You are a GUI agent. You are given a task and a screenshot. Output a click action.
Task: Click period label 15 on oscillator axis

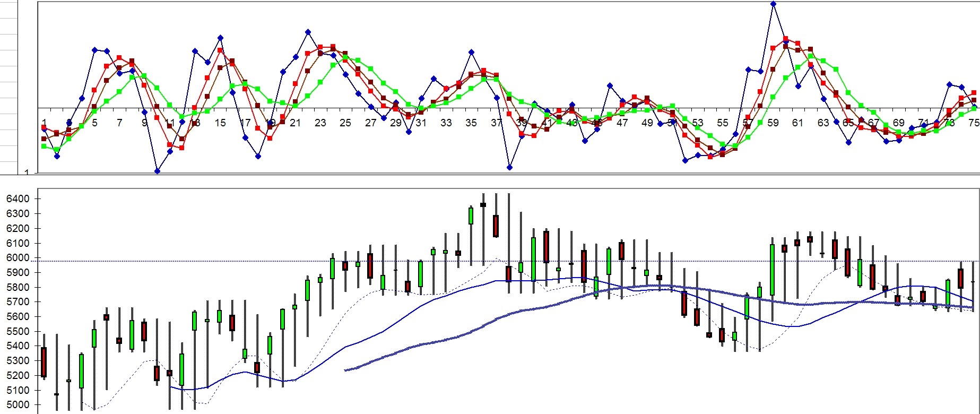(x=220, y=123)
